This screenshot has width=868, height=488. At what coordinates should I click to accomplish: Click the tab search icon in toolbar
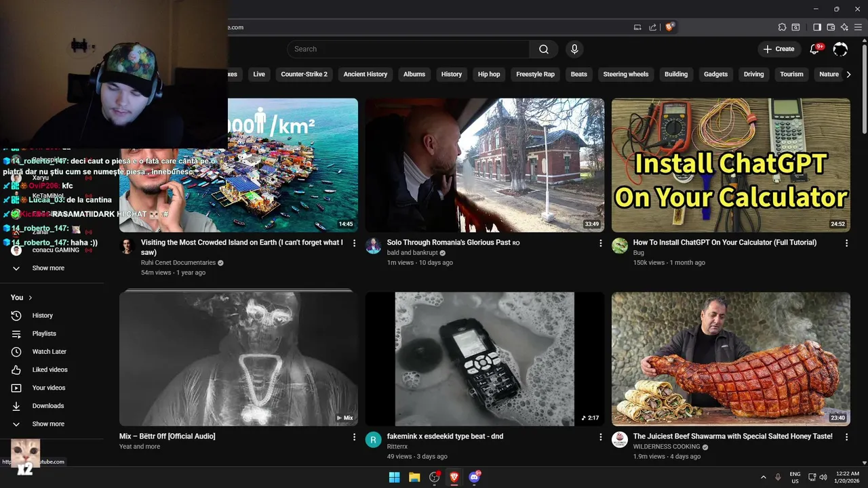[x=795, y=27]
